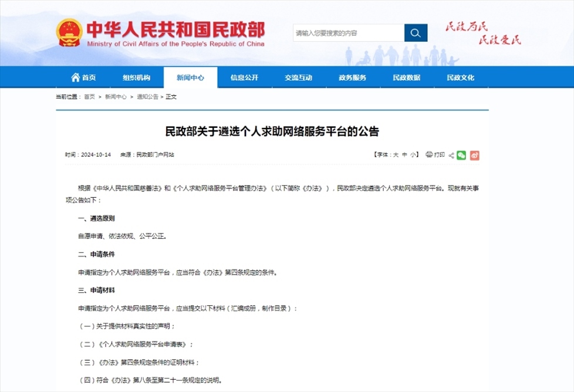Click the home icon beside 首页
Image resolution: width=574 pixels, height=392 pixels.
pos(75,77)
